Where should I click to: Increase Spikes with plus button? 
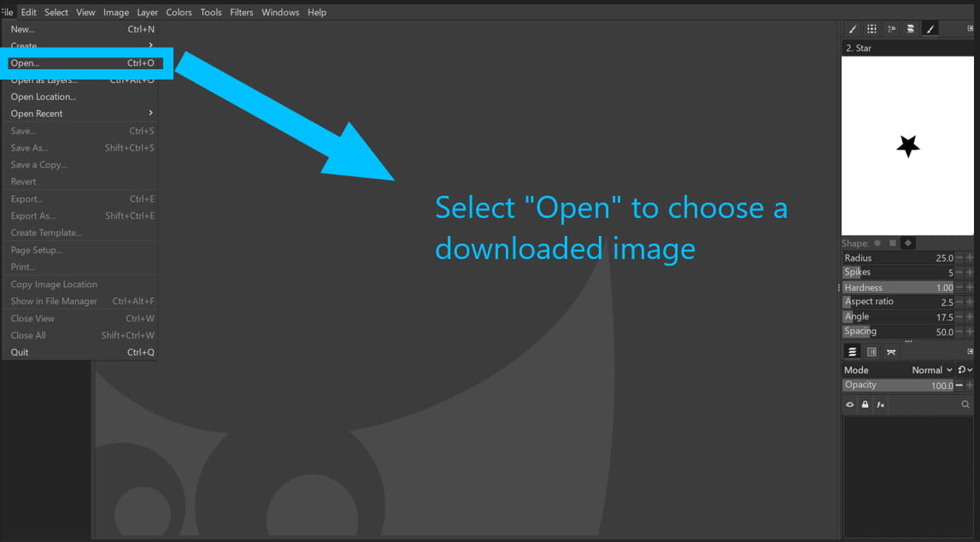pos(970,272)
